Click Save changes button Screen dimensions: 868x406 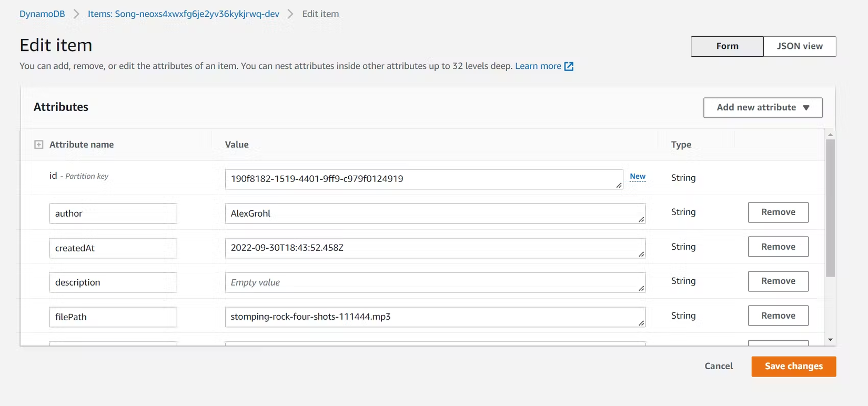(793, 367)
